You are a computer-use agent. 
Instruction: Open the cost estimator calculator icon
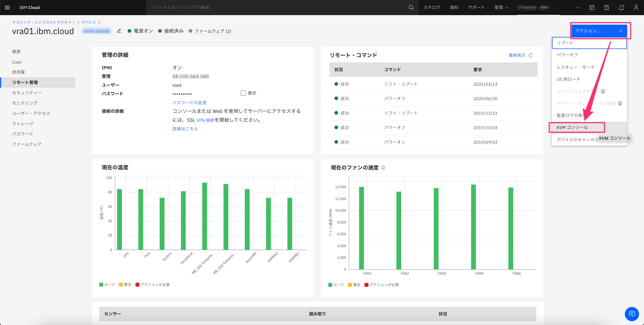coord(606,7)
